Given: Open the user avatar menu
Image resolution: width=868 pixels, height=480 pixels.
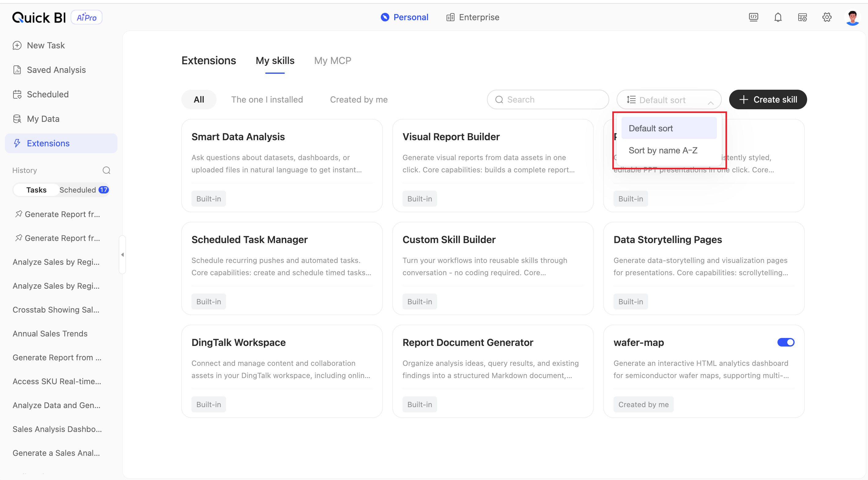Looking at the screenshot, I should click(852, 17).
